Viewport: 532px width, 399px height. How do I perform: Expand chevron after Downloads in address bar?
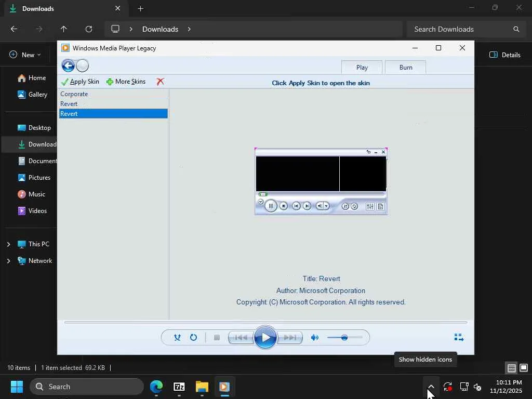point(189,29)
